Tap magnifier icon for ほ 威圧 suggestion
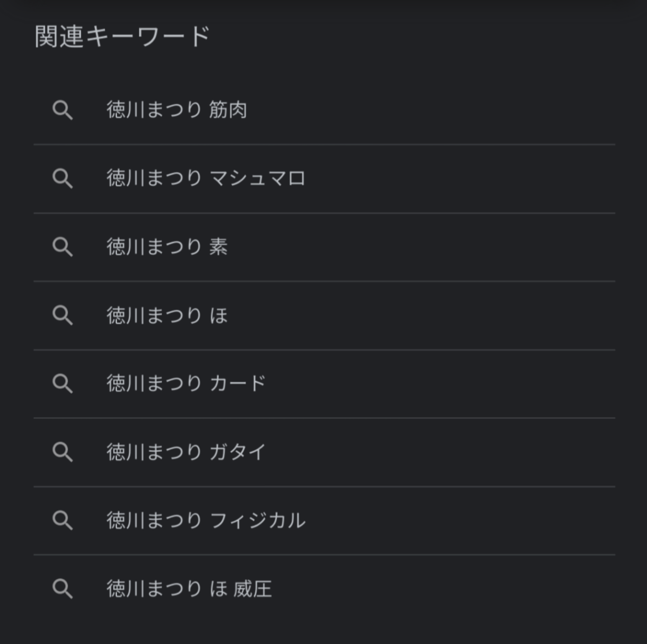Screen dimensions: 647x644 click(63, 589)
